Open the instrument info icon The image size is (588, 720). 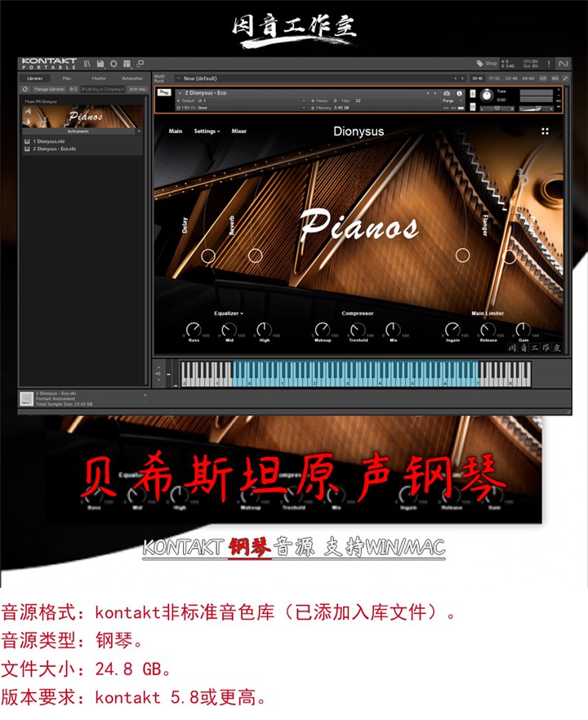pos(459,93)
